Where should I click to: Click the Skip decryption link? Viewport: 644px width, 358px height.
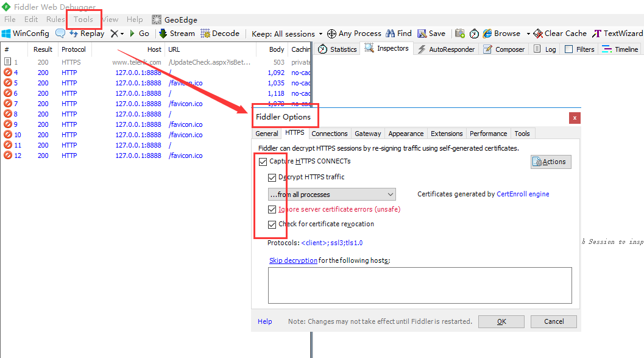coord(293,260)
